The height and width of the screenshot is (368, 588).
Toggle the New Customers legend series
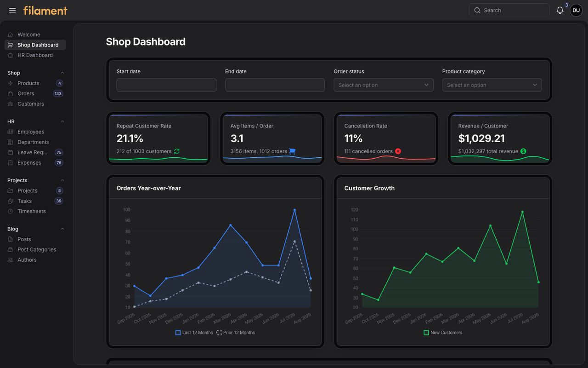(443, 333)
